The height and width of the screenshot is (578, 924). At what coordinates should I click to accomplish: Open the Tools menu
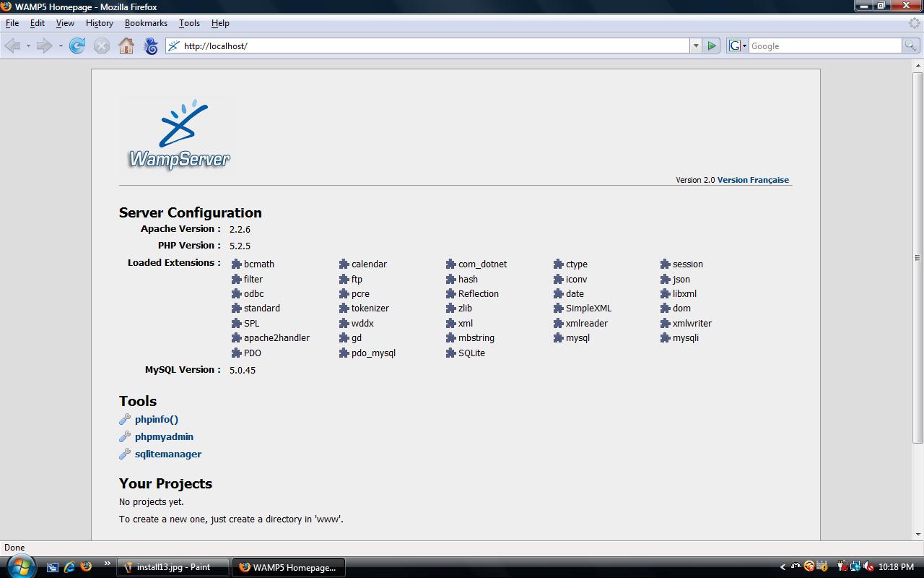(x=189, y=23)
